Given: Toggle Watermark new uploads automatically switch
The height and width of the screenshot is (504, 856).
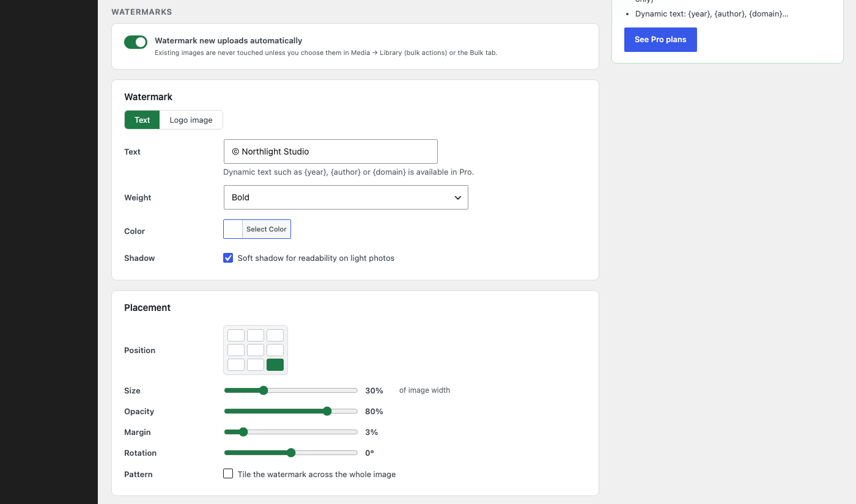Looking at the screenshot, I should 136,42.
